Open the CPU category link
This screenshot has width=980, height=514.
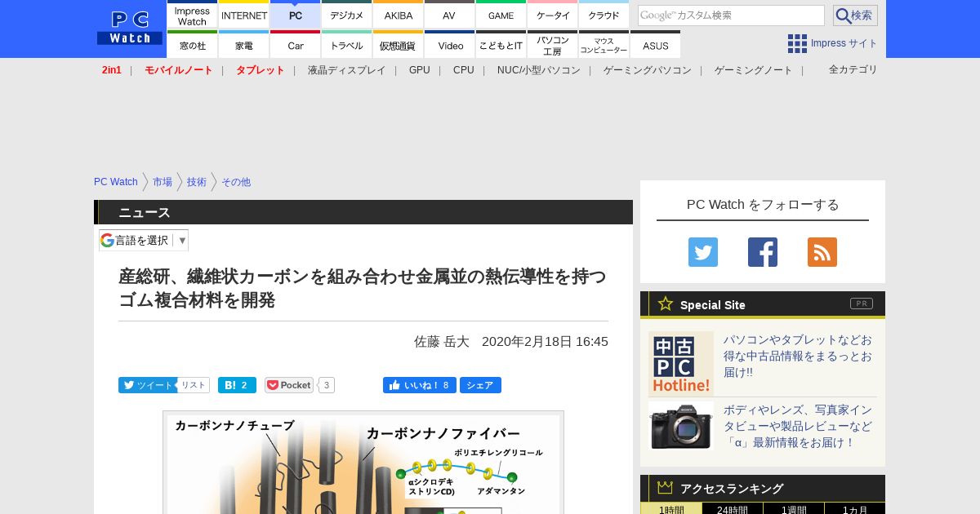point(464,70)
